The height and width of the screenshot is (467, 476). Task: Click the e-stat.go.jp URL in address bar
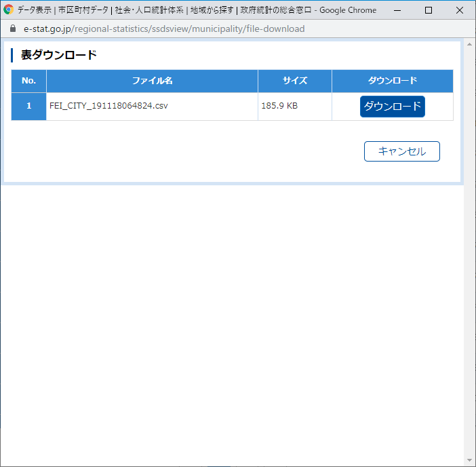(163, 29)
